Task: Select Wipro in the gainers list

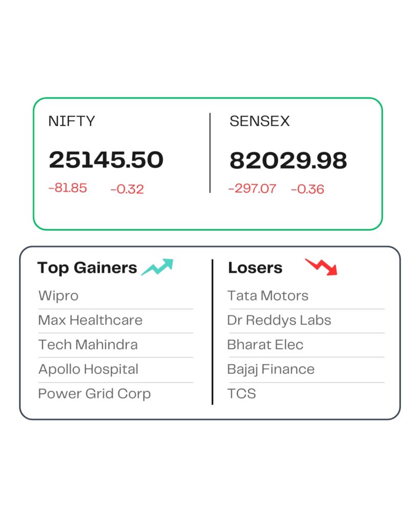Action: (58, 296)
